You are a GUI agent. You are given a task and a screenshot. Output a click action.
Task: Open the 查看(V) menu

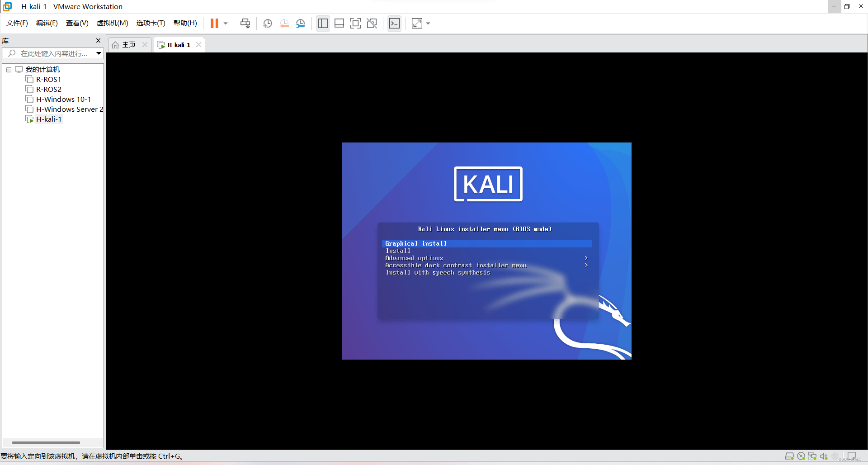pos(77,23)
